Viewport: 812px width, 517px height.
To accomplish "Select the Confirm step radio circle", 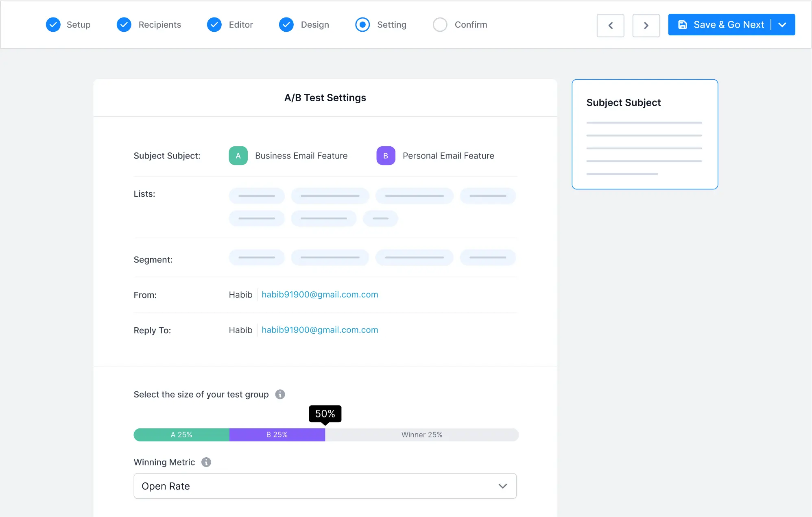I will (x=440, y=25).
